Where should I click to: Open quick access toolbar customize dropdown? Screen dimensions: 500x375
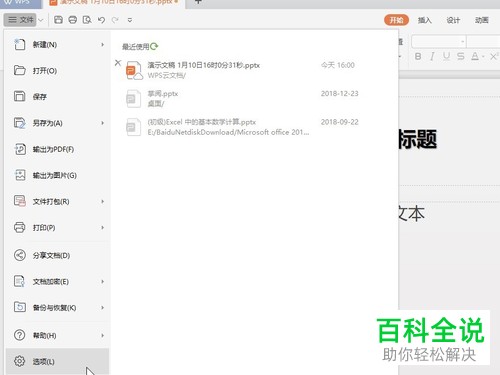pyautogui.click(x=130, y=20)
